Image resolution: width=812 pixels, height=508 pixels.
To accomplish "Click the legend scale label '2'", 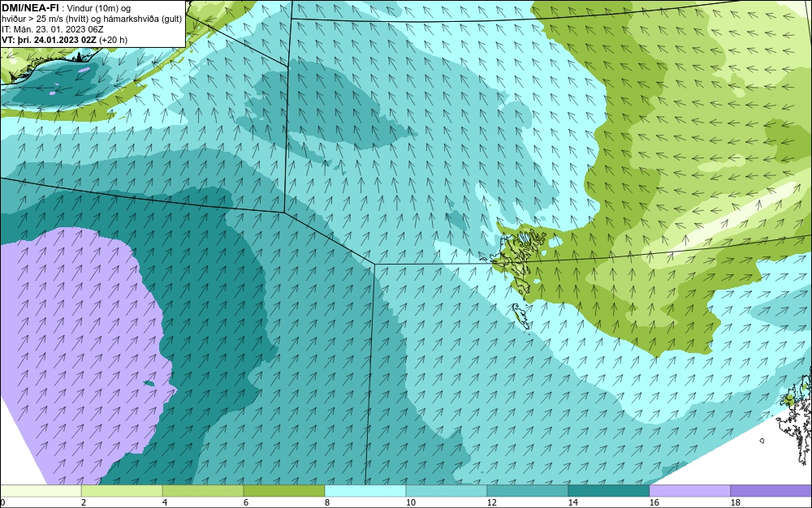I will [84, 502].
